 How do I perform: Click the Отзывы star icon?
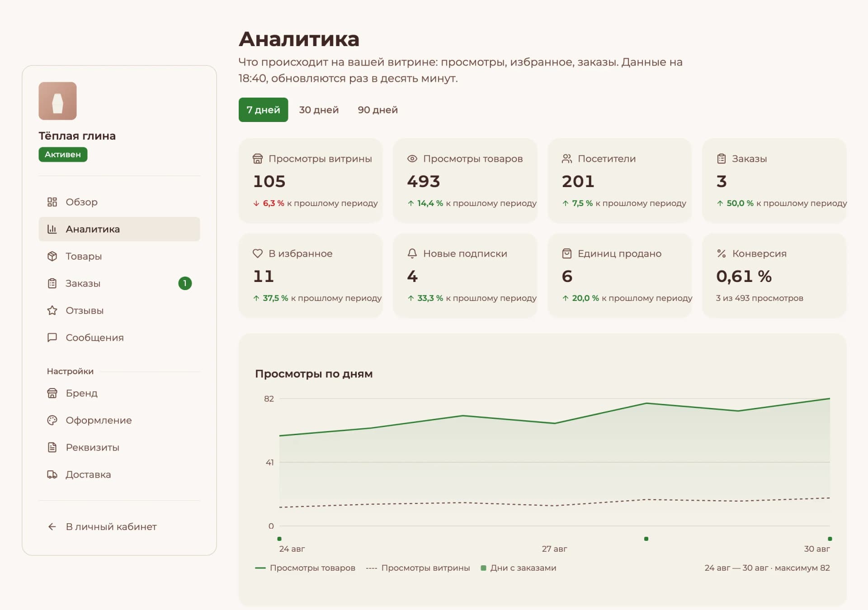click(x=52, y=310)
